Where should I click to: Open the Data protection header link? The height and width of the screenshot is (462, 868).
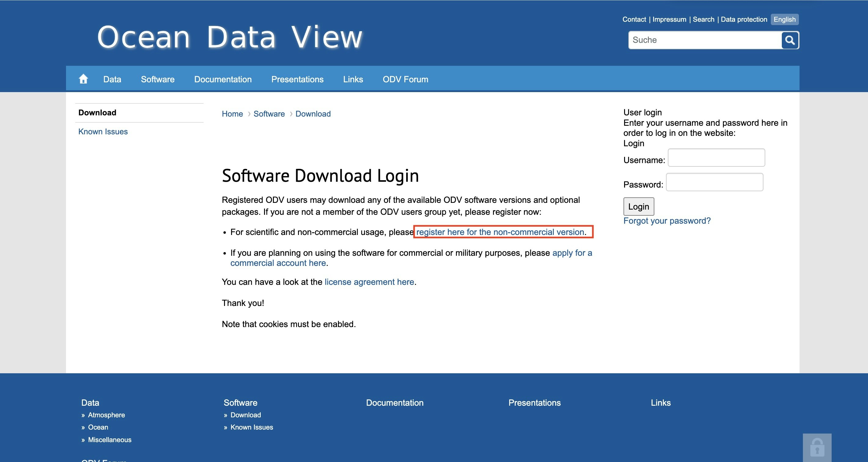(744, 19)
